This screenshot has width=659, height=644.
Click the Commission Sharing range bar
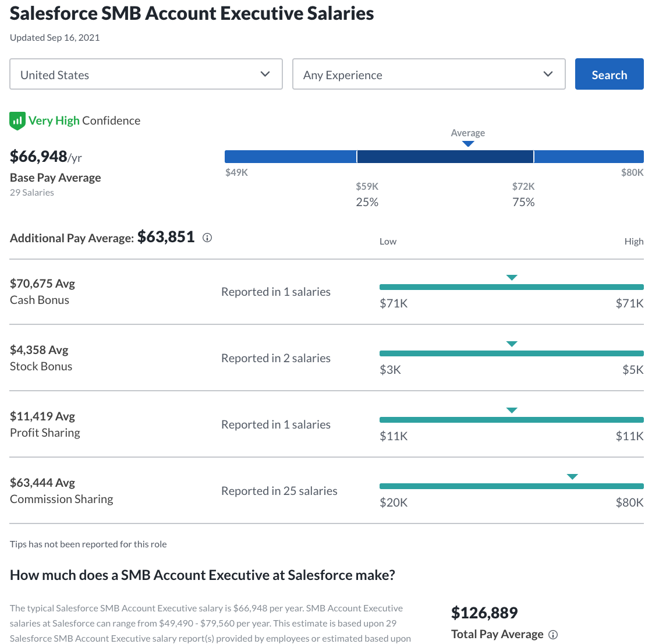(512, 486)
